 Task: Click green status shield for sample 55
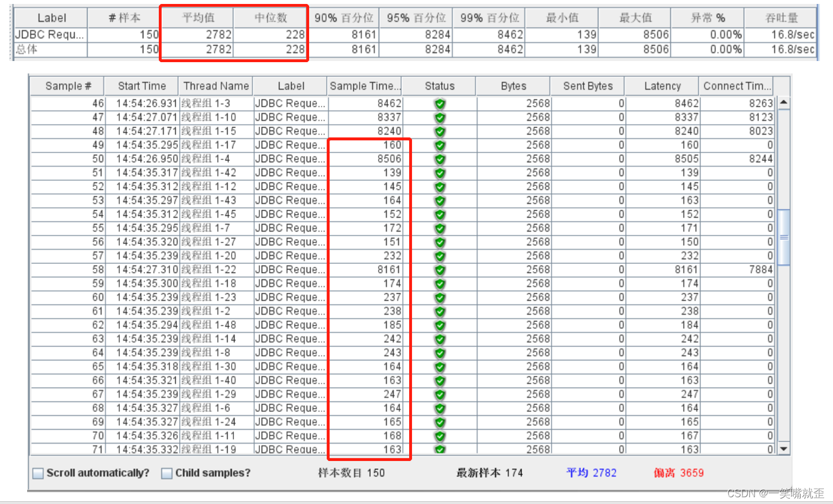pyautogui.click(x=440, y=228)
